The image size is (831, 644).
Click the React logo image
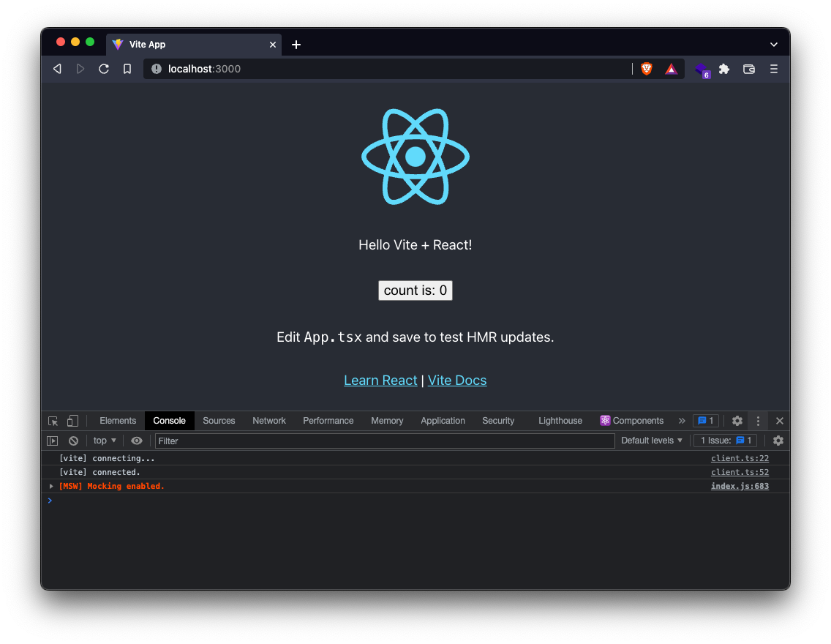415,157
